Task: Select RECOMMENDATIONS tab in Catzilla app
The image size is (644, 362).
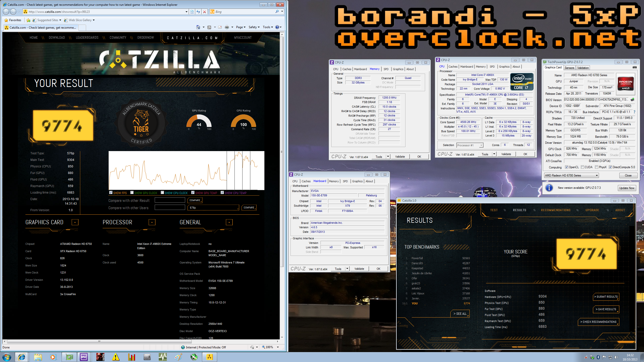Action: (556, 210)
